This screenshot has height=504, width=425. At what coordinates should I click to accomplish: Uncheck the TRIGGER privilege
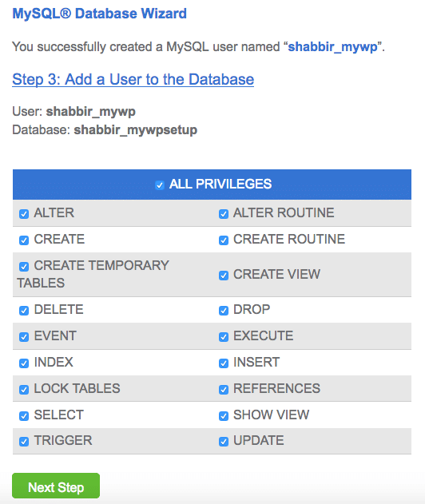click(x=24, y=442)
